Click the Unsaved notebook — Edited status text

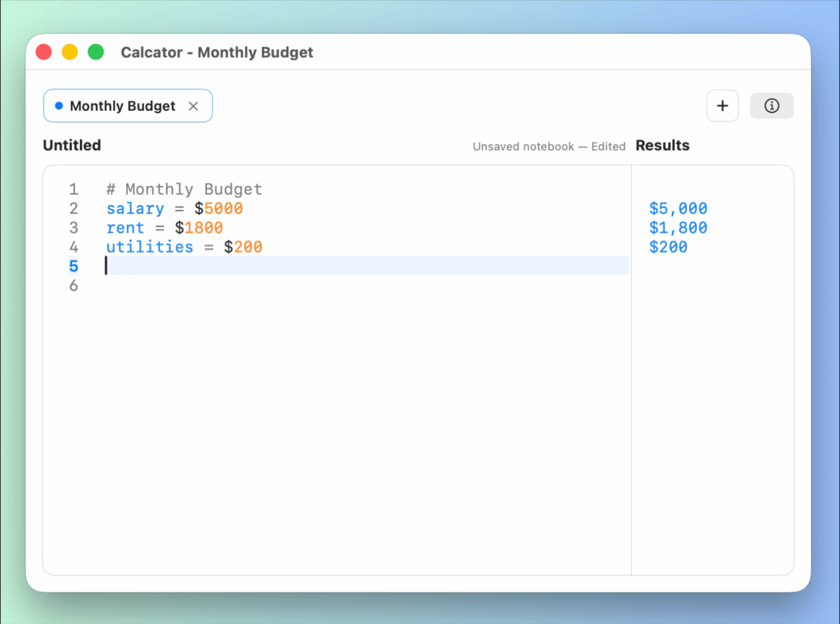pyautogui.click(x=549, y=146)
